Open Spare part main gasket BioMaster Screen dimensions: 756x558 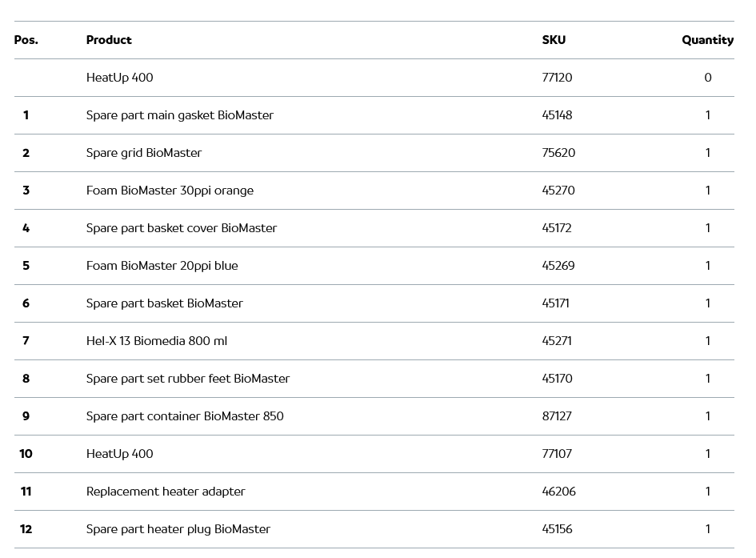(180, 115)
